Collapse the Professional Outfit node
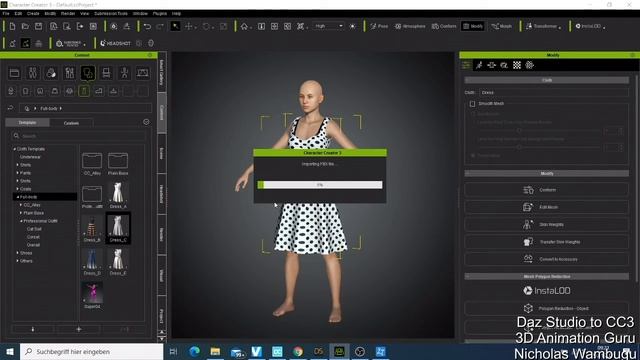Screen dimensions: 640x360 coord(21,221)
